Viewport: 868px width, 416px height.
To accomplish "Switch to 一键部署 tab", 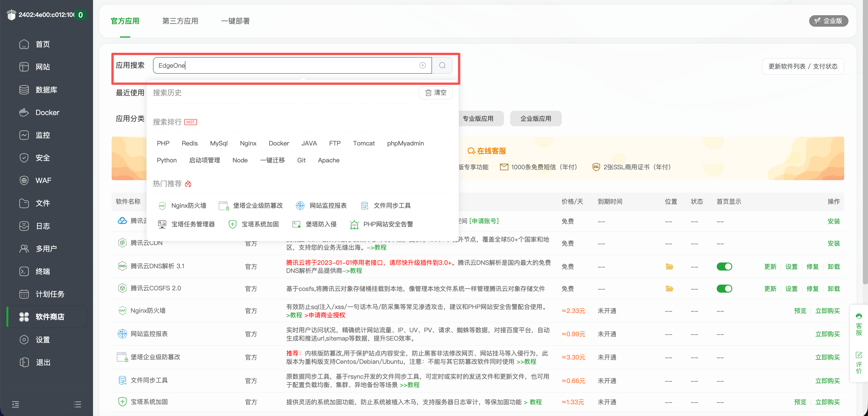I will 235,21.
